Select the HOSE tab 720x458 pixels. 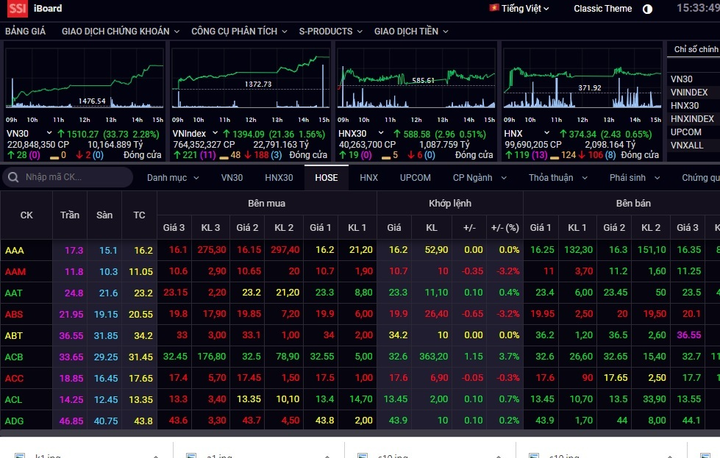click(326, 178)
